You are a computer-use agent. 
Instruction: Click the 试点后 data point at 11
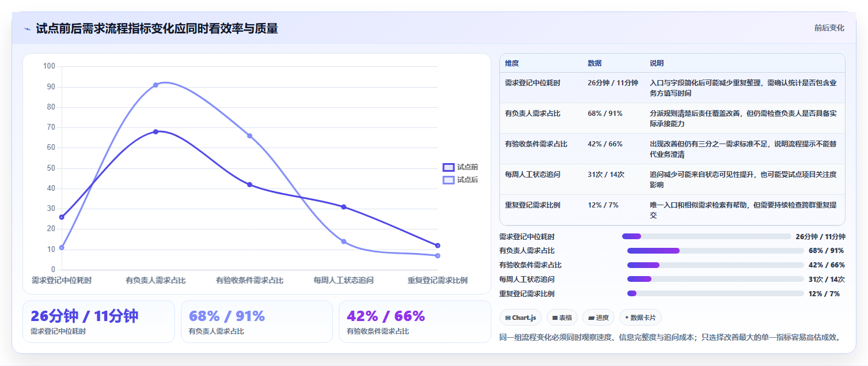pyautogui.click(x=62, y=247)
